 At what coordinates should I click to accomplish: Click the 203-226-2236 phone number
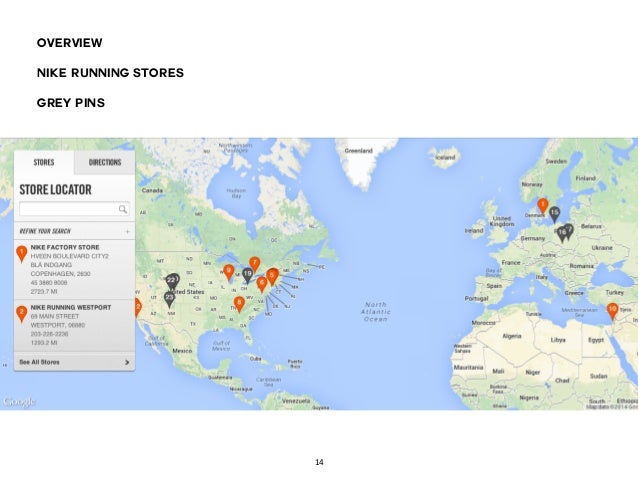(x=49, y=334)
